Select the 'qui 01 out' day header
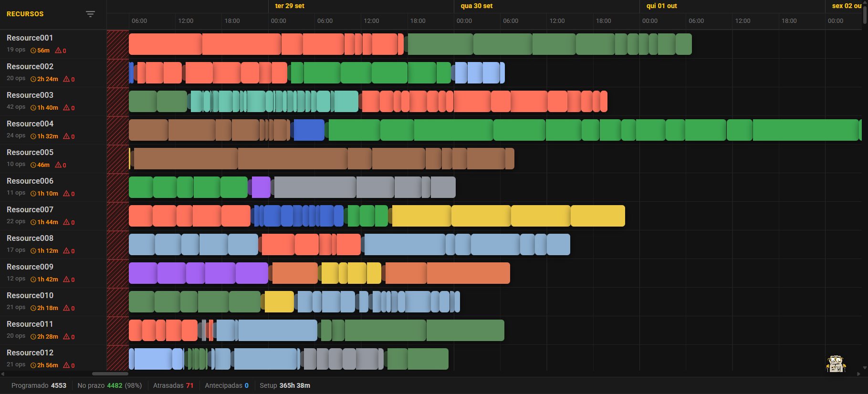Viewport: 868px width, 394px height. [x=662, y=6]
